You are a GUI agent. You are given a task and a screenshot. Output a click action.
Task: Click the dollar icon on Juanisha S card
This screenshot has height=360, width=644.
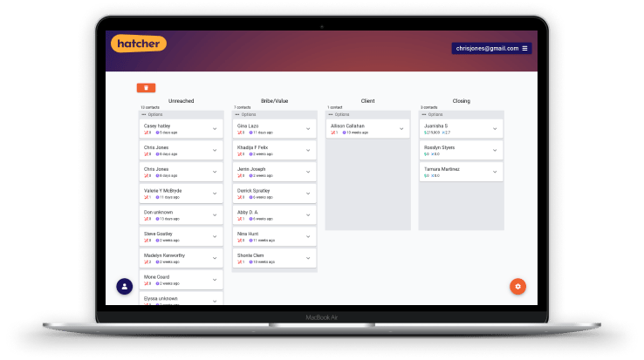click(x=426, y=132)
